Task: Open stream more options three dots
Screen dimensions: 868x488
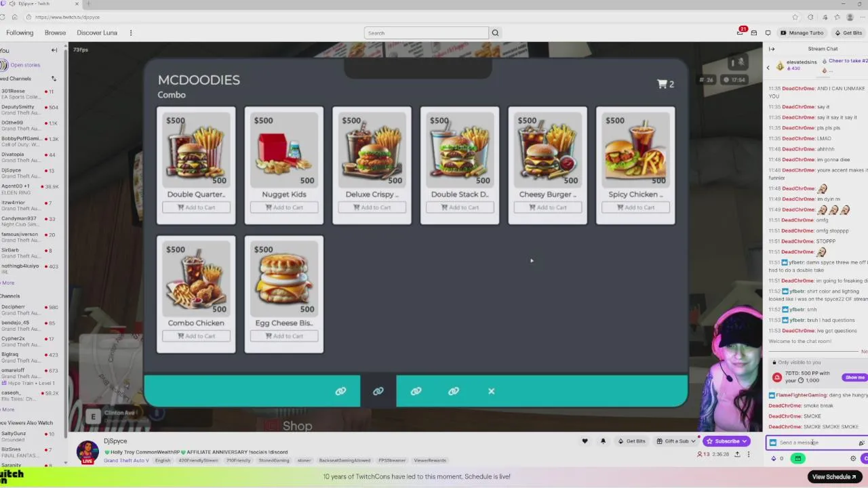Action: [749, 454]
